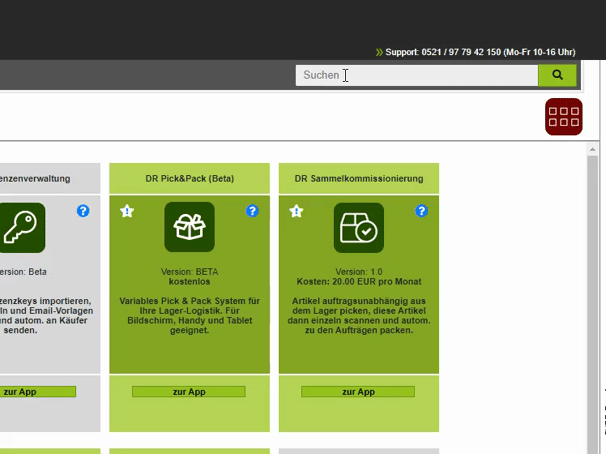
Task: Open help for DR Sammelkommissionierung
Action: pos(421,211)
